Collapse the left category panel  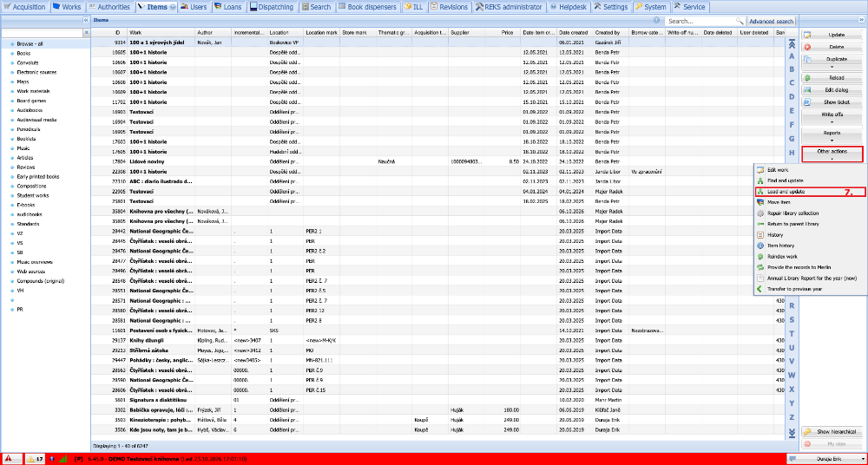(86, 20)
